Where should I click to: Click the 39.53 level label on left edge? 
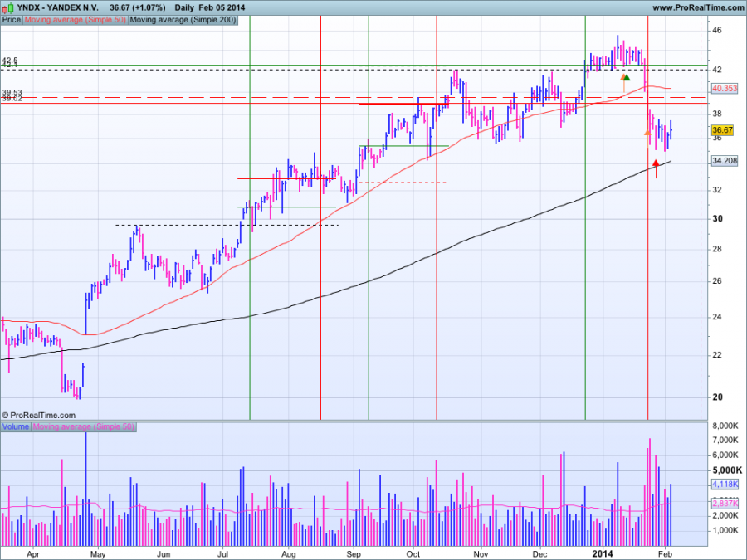click(12, 92)
